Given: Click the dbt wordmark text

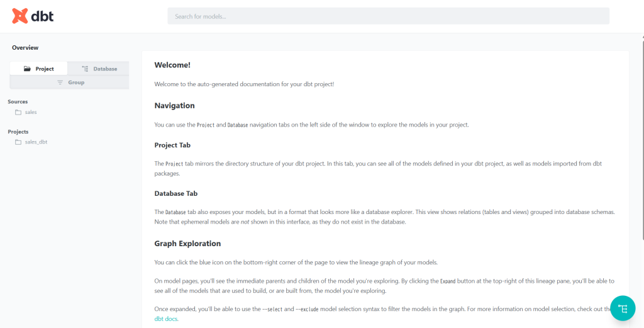Looking at the screenshot, I should tap(42, 16).
